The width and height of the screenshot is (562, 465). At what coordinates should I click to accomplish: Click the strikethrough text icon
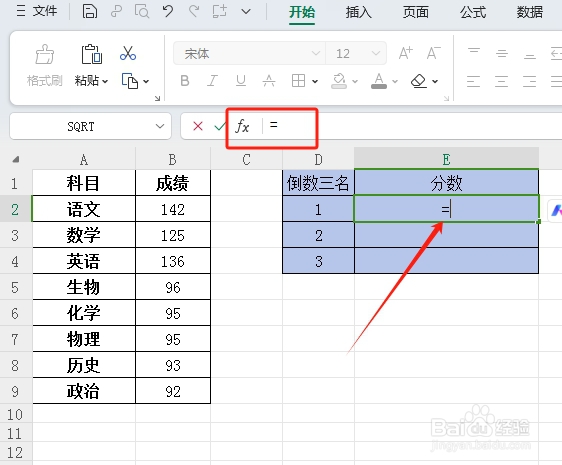[x=269, y=81]
